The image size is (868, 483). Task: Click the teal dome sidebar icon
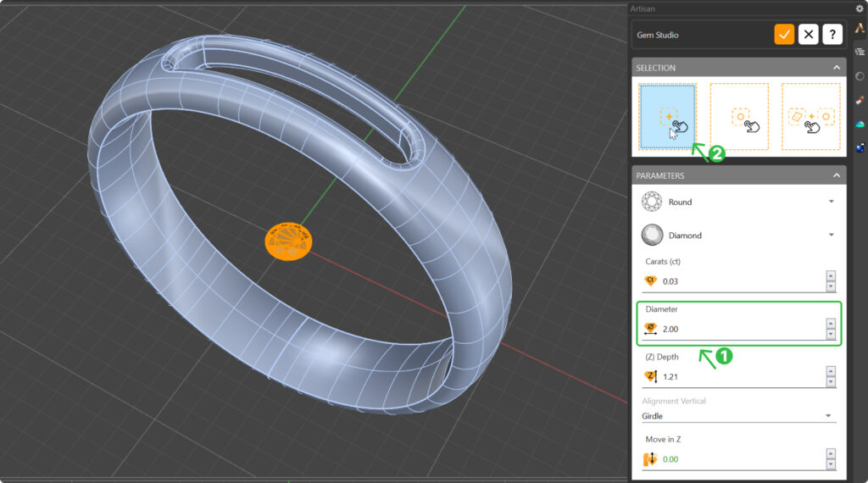[860, 125]
